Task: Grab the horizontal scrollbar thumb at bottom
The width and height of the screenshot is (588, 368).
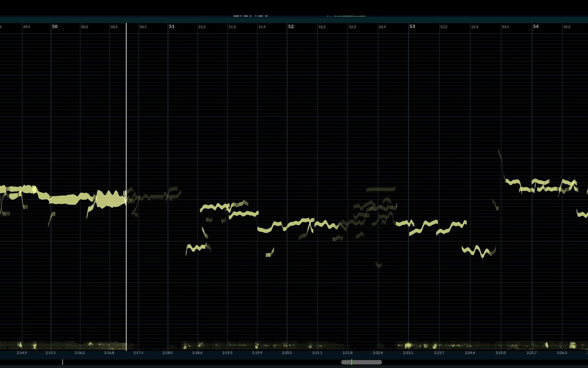Action: click(361, 362)
